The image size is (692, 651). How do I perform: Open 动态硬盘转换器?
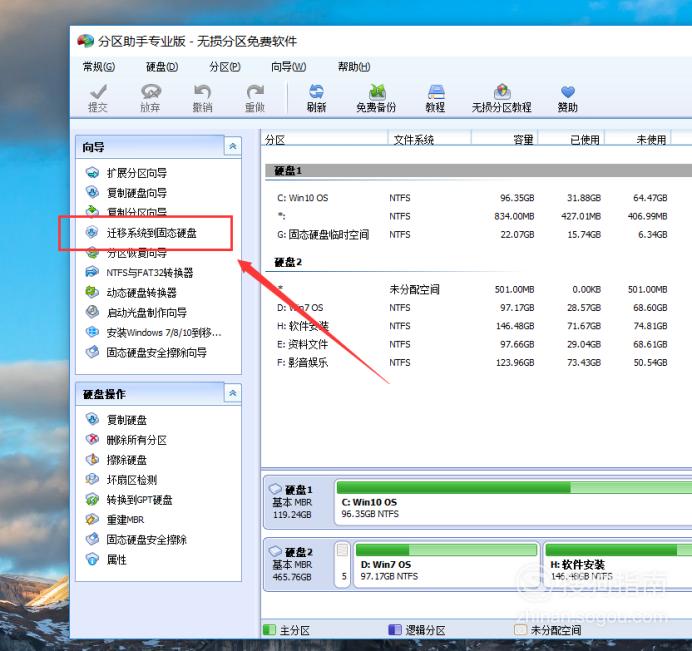[x=131, y=292]
